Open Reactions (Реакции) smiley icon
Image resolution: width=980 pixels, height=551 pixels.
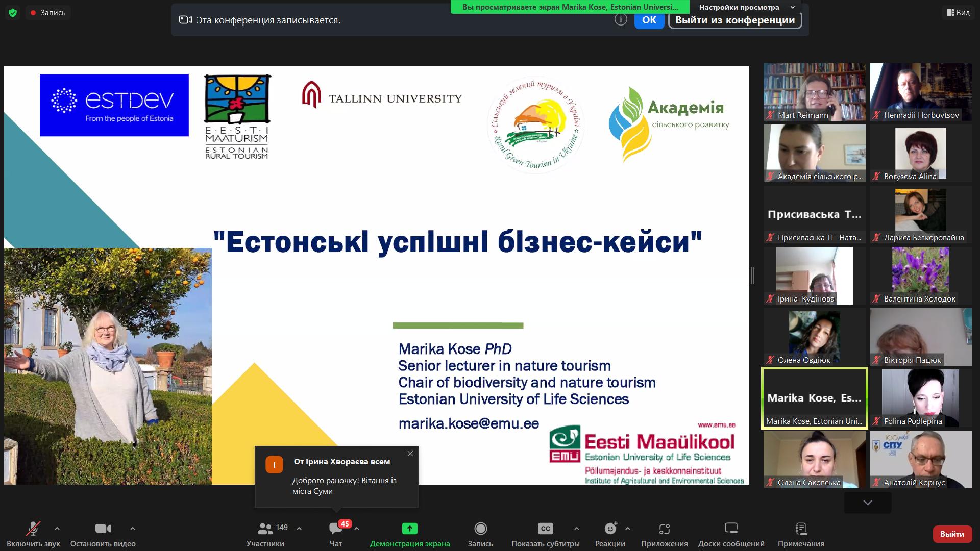(x=610, y=529)
